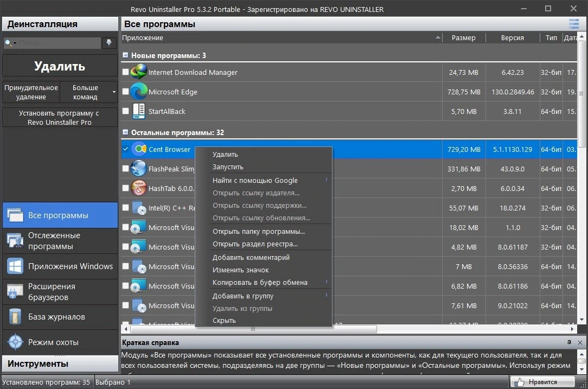This screenshot has width=588, height=389.
Task: Check the HashTab 6.0.0 checkbox
Action: 126,188
